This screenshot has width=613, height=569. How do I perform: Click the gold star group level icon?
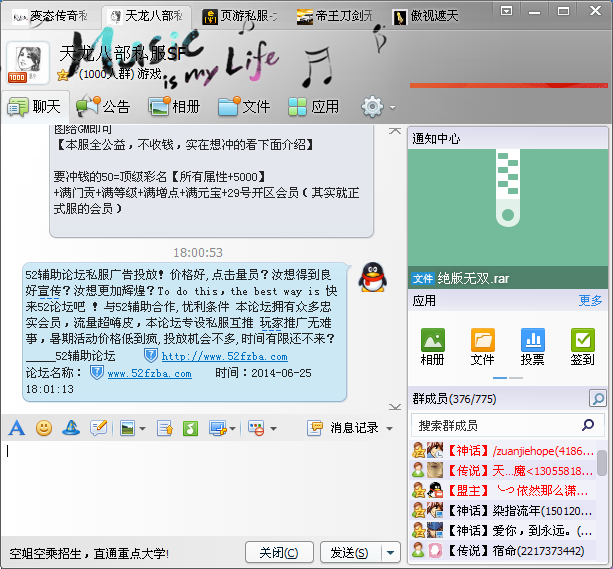tap(63, 75)
